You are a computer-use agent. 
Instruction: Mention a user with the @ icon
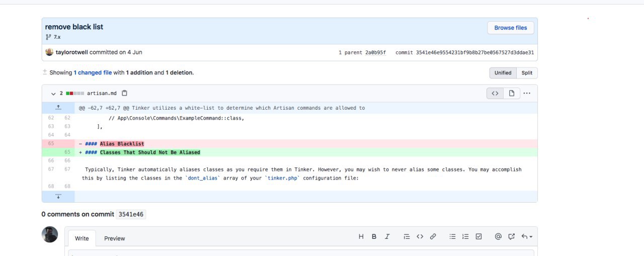[x=498, y=236]
